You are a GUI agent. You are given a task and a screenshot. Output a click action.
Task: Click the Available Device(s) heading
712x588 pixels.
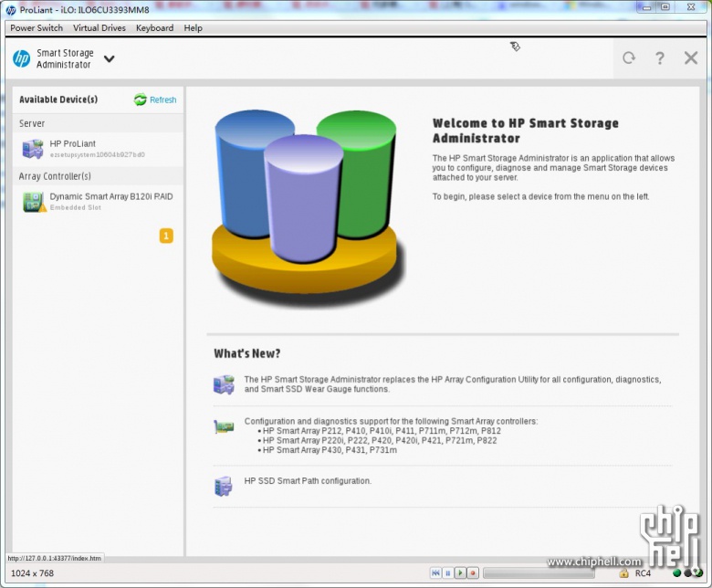click(58, 100)
